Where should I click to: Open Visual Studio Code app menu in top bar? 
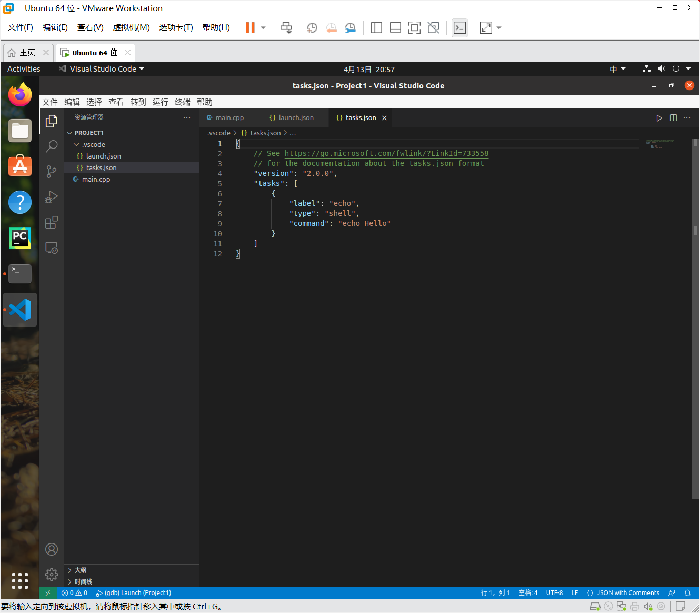tap(102, 69)
